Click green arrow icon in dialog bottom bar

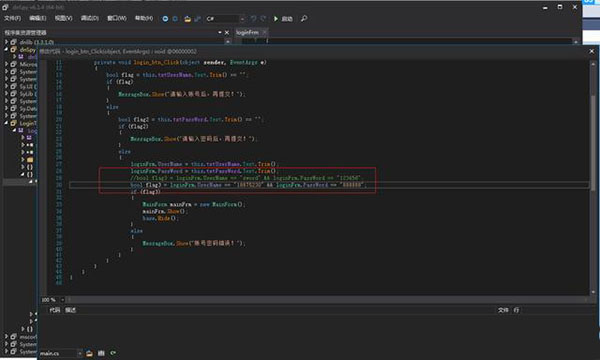113,353
